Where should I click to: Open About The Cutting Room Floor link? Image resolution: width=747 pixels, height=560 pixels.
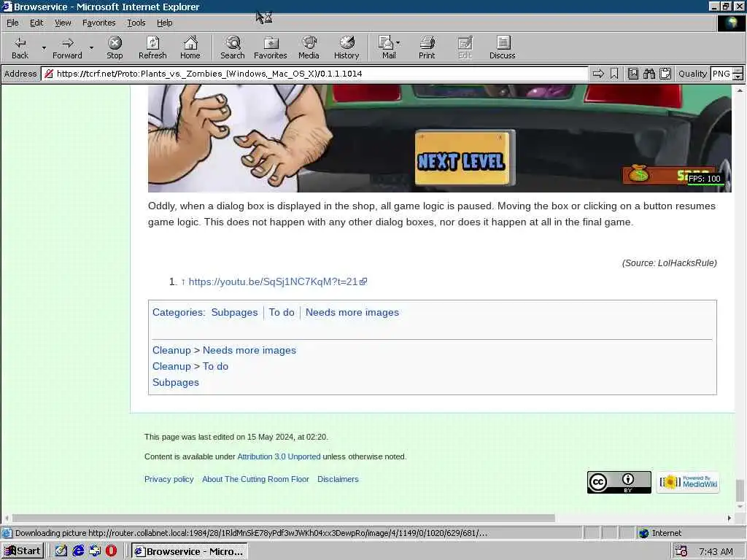pos(255,479)
